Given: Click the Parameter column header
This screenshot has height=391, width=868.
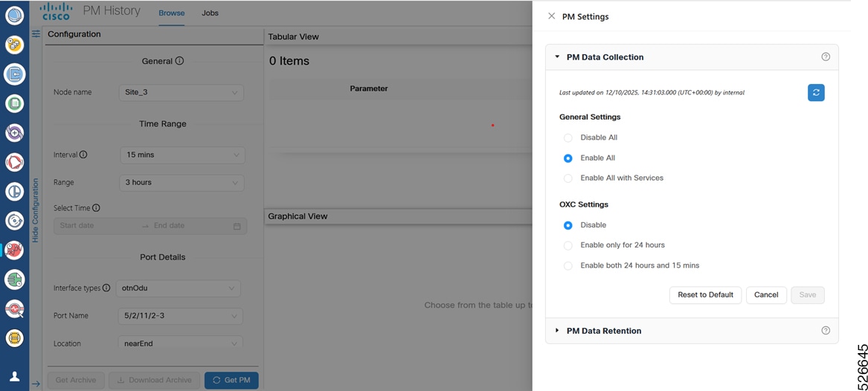Looking at the screenshot, I should pos(369,88).
